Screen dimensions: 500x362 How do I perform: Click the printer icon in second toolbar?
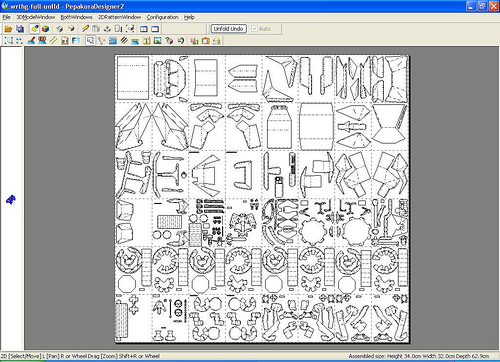(x=217, y=41)
